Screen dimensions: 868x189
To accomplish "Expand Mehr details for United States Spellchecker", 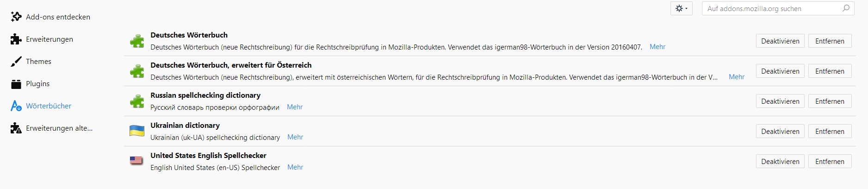I will pyautogui.click(x=295, y=167).
